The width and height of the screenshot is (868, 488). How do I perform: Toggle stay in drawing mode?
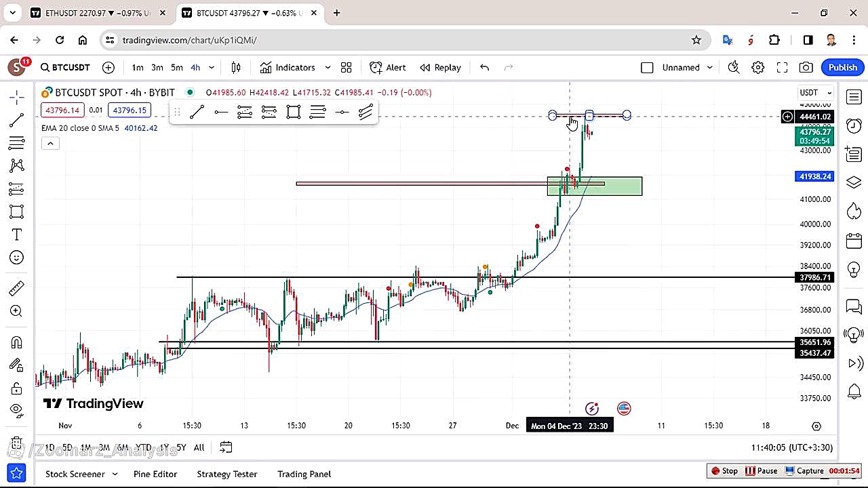tap(17, 365)
